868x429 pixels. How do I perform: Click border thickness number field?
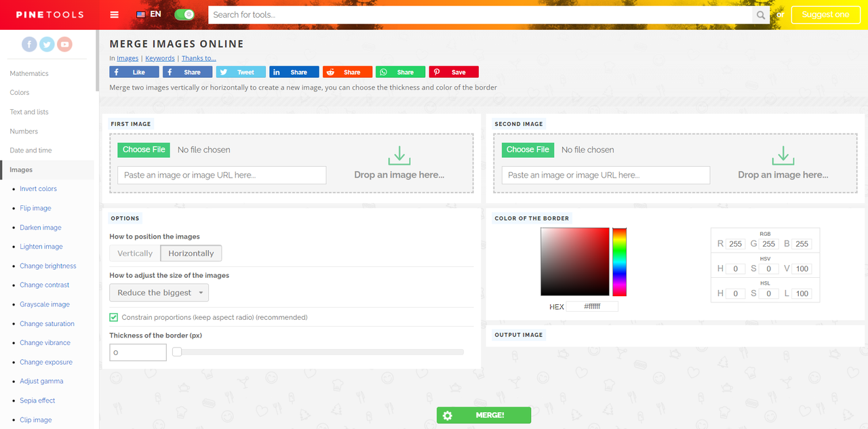pos(138,352)
